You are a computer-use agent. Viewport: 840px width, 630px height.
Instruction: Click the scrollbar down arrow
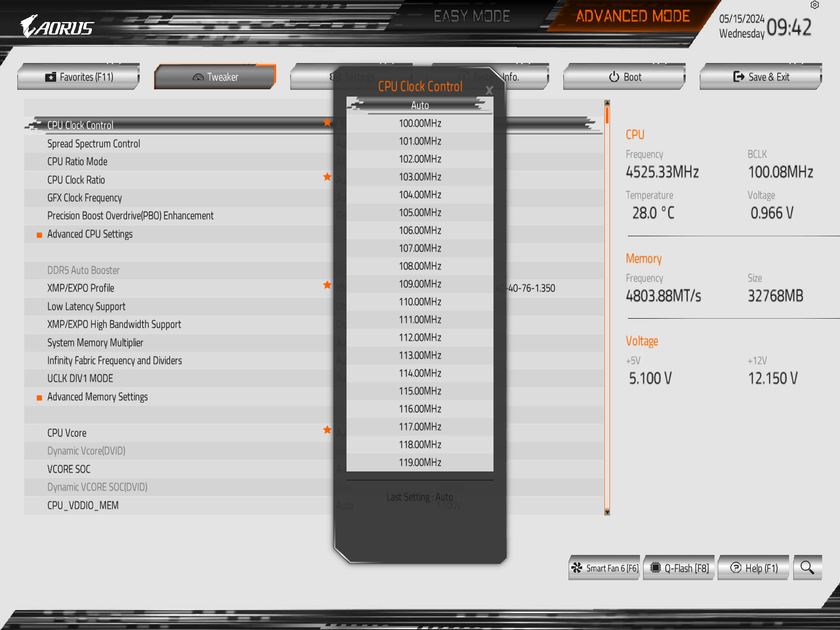(607, 512)
